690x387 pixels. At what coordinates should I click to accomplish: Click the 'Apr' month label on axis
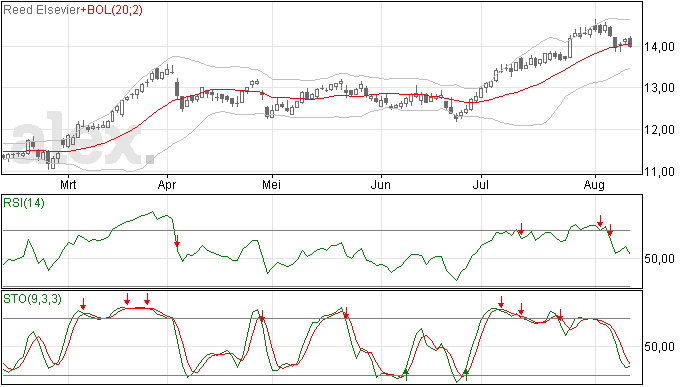167,184
